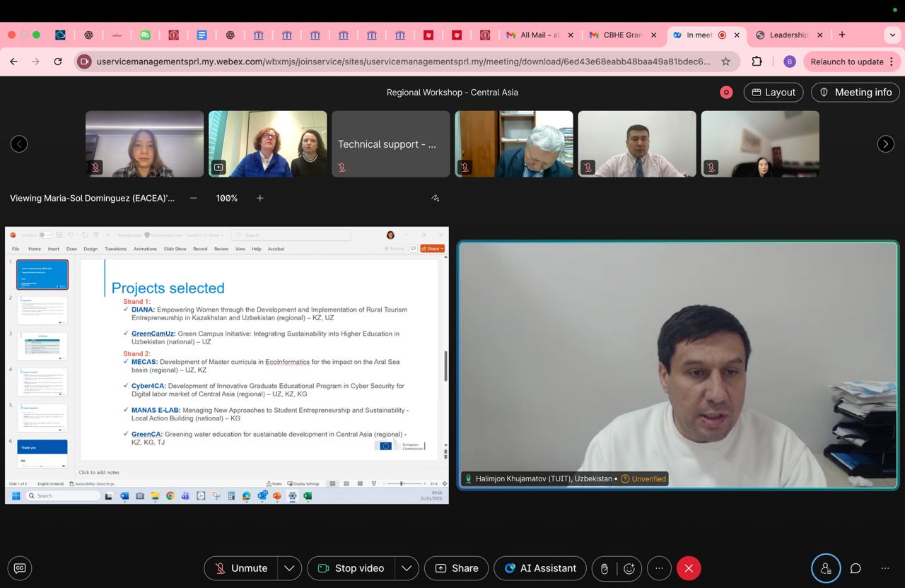Select the Thank you slide thumbnail

tap(42, 446)
